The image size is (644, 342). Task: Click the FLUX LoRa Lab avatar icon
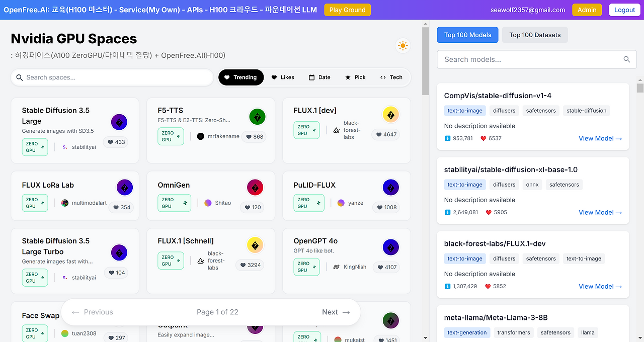coord(125,188)
